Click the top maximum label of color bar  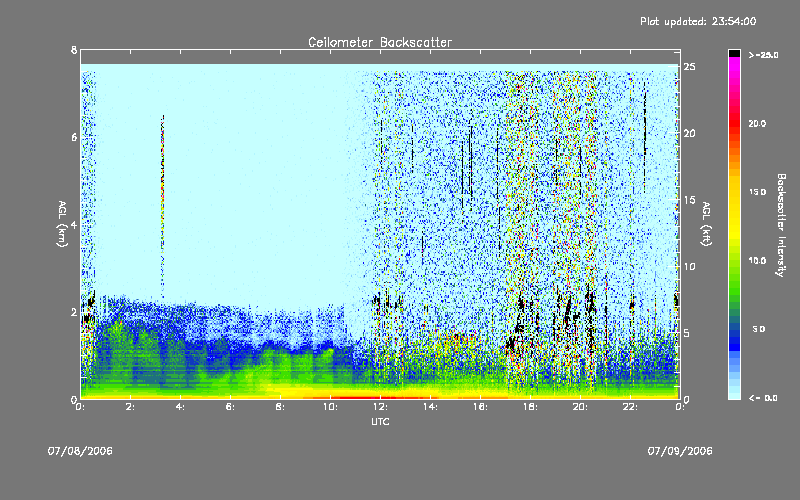coord(763,55)
